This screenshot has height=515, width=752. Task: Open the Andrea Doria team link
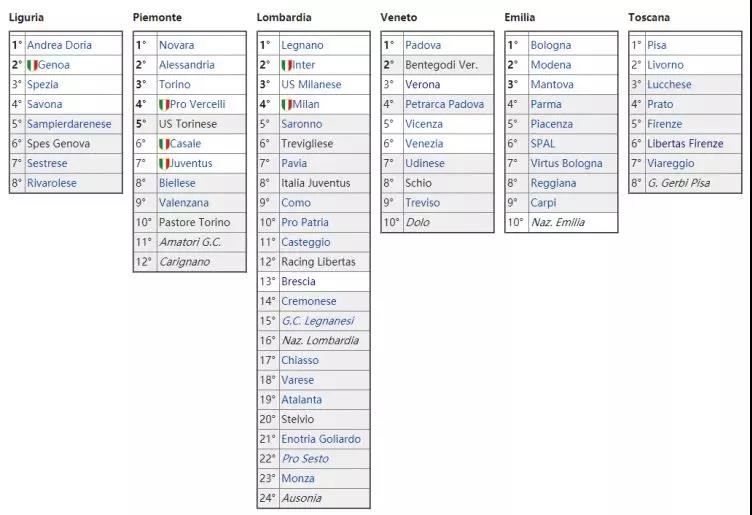59,45
